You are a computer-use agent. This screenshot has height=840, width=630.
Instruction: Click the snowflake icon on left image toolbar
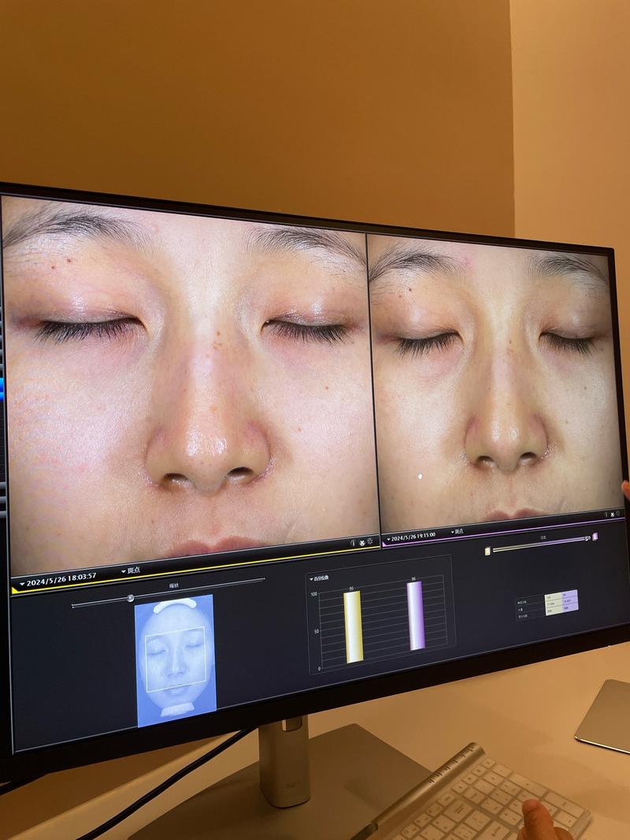[x=361, y=542]
